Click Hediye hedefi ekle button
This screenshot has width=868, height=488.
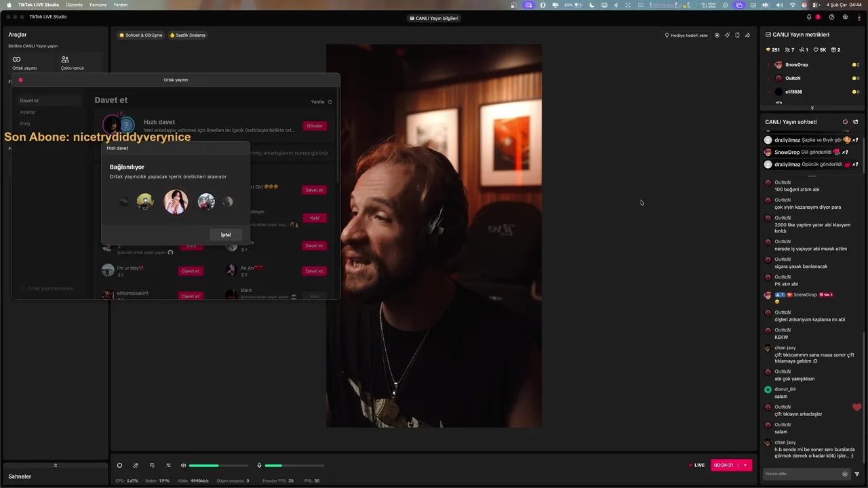[686, 35]
